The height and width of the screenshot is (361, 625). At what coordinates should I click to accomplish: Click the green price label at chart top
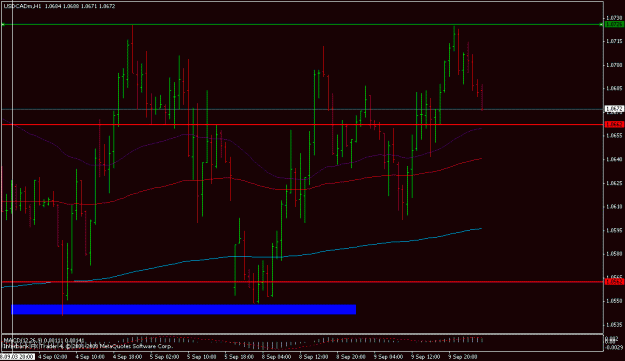614,25
